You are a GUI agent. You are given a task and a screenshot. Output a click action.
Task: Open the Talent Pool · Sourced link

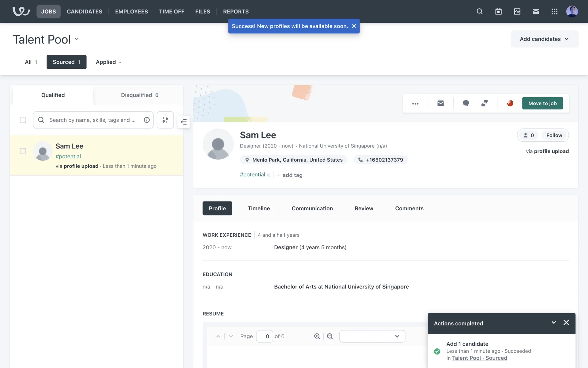pyautogui.click(x=479, y=358)
